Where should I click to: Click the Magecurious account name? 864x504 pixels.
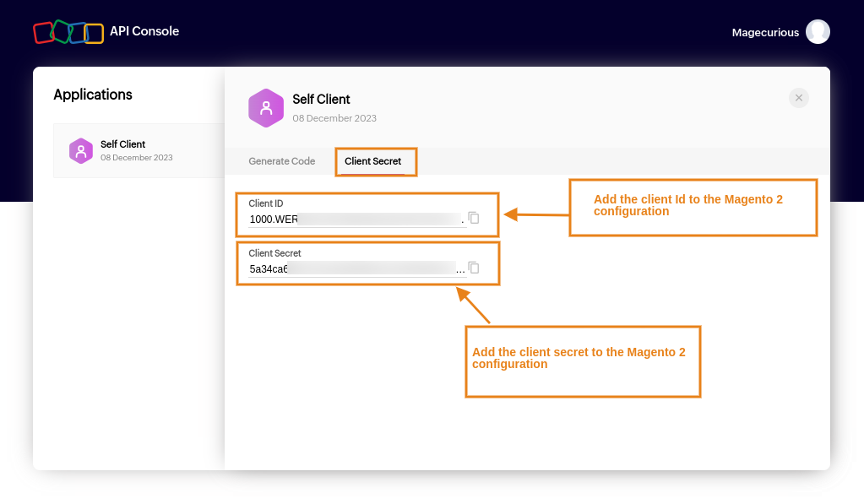pyautogui.click(x=765, y=31)
